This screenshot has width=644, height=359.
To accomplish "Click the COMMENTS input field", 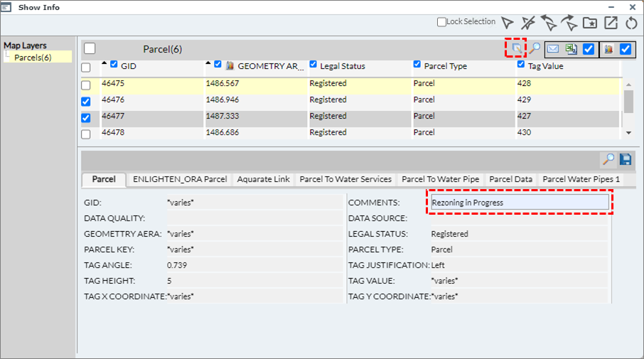I will (x=520, y=203).
